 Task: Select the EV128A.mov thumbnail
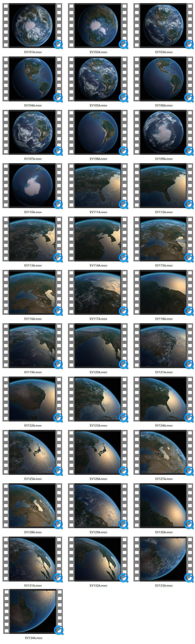(32, 506)
